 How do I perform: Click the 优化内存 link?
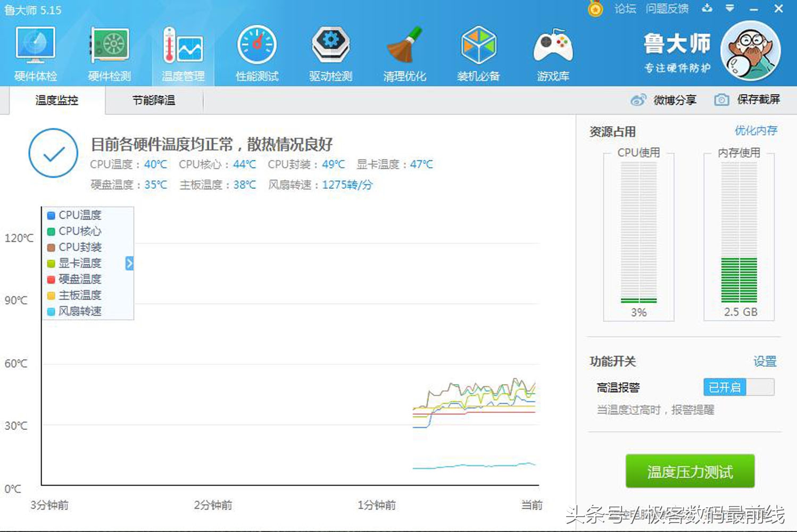[756, 130]
